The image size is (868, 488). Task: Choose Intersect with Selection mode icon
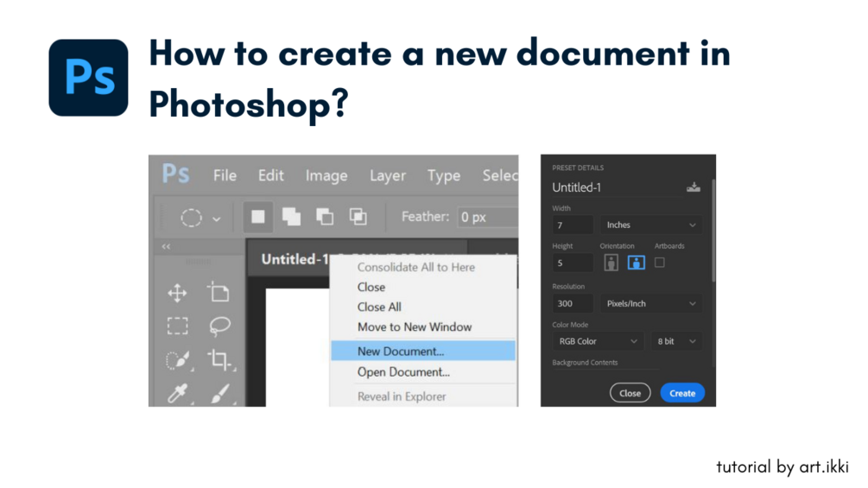click(x=358, y=217)
